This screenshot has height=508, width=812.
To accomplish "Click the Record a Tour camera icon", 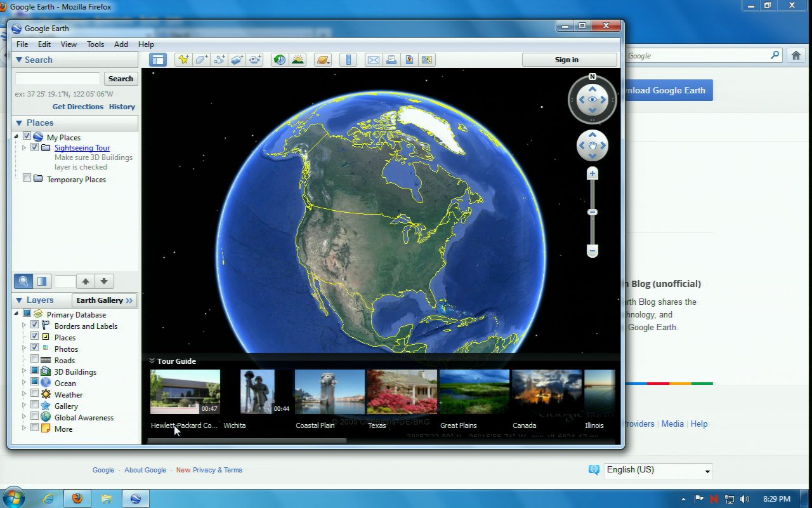I will tap(255, 60).
